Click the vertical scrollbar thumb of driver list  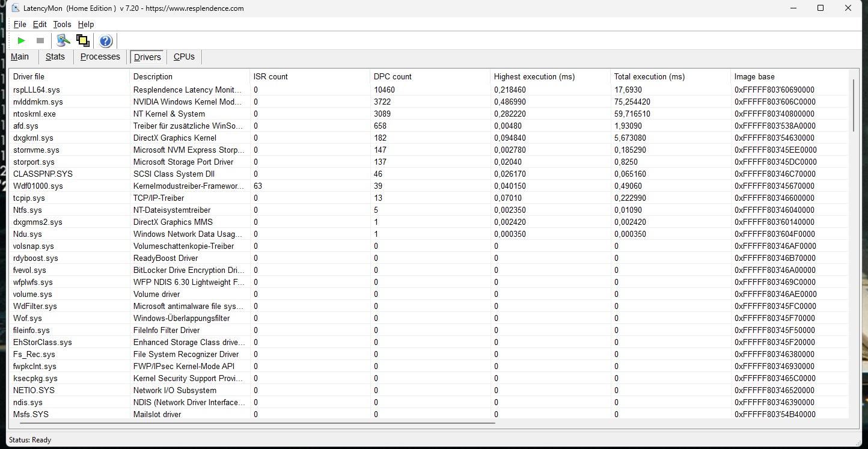854,105
